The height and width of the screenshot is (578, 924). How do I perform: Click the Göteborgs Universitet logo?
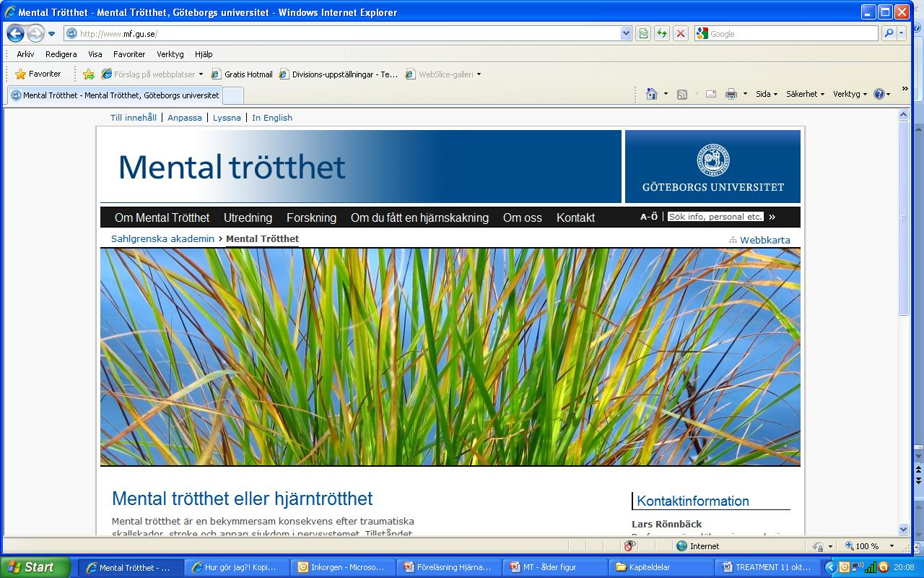point(712,166)
